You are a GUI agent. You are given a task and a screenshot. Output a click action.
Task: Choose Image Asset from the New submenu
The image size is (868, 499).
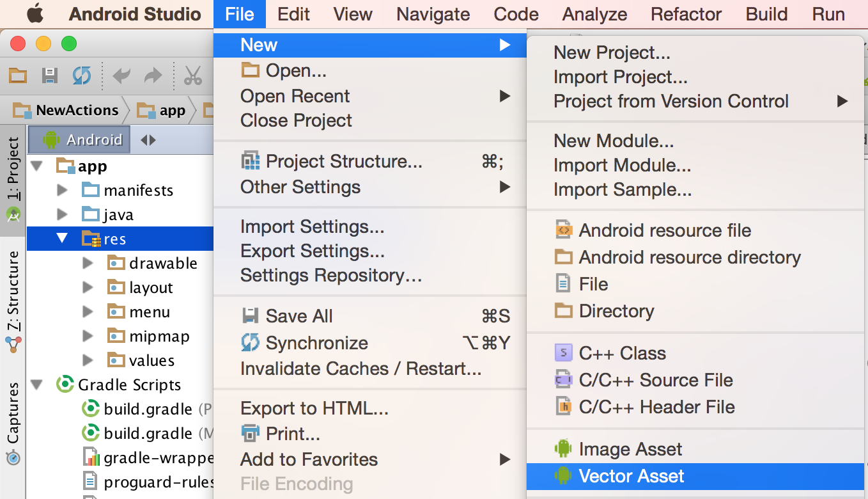pyautogui.click(x=630, y=449)
